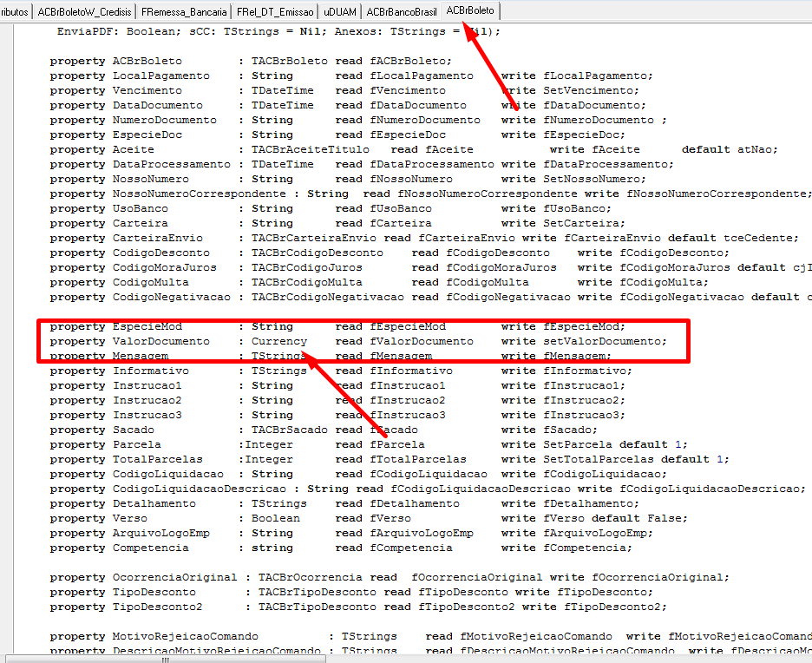Open the ACBrBancoBrasil tab
812x663 pixels.
tap(402, 11)
